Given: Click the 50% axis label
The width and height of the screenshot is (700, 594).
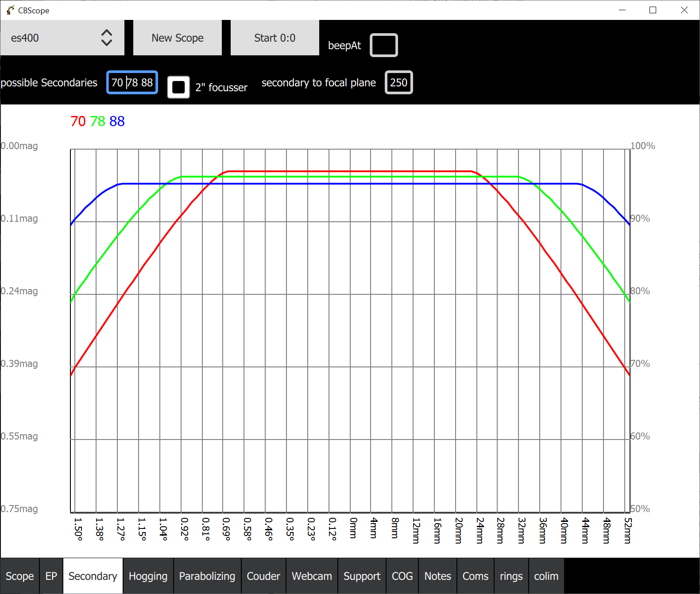Looking at the screenshot, I should tap(640, 509).
